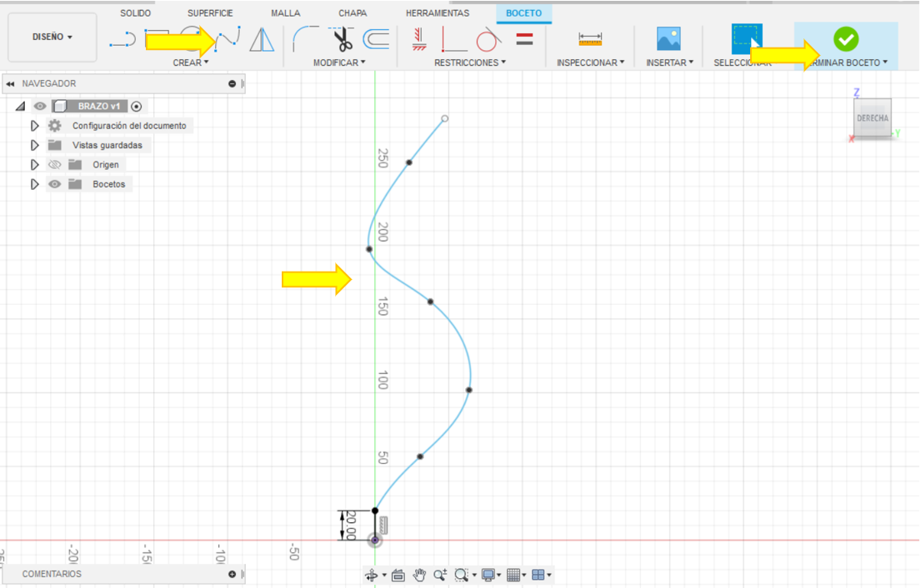921x588 pixels.
Task: Open the Viewports dropdown arrow
Action: coord(549,575)
